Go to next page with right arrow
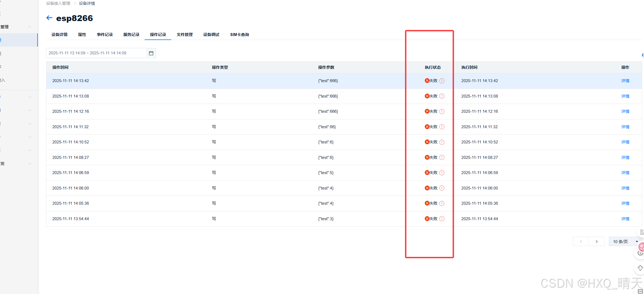The image size is (644, 294). tap(597, 241)
